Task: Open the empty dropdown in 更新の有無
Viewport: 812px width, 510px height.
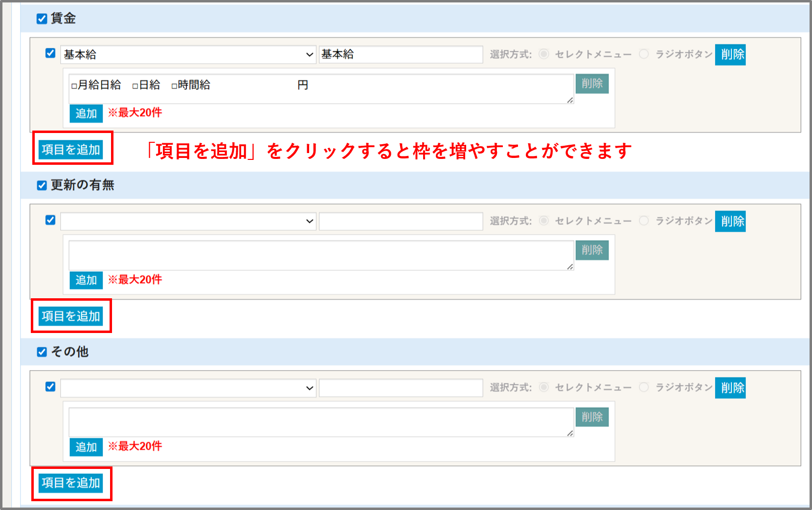Action: 188,221
